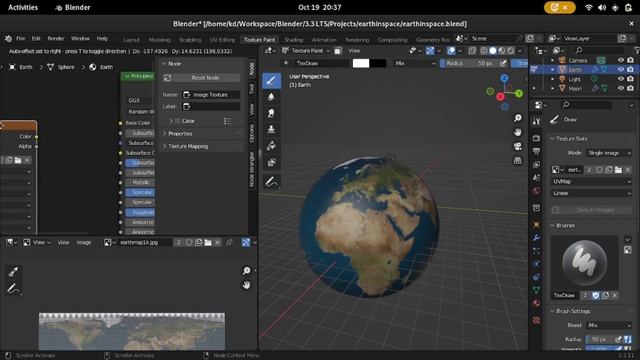Select the Clone stamp tool in viewport toolbar

pyautogui.click(x=271, y=129)
